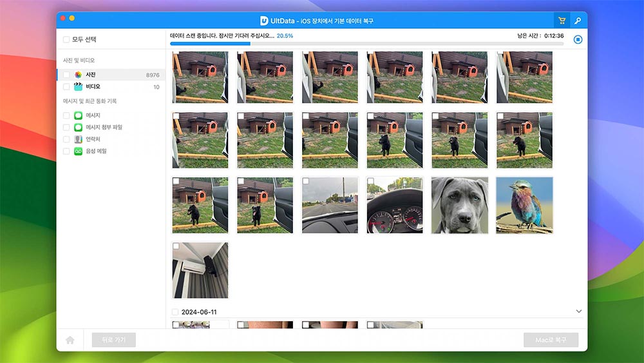Click the video count 10
This screenshot has height=363, width=644.
point(156,87)
